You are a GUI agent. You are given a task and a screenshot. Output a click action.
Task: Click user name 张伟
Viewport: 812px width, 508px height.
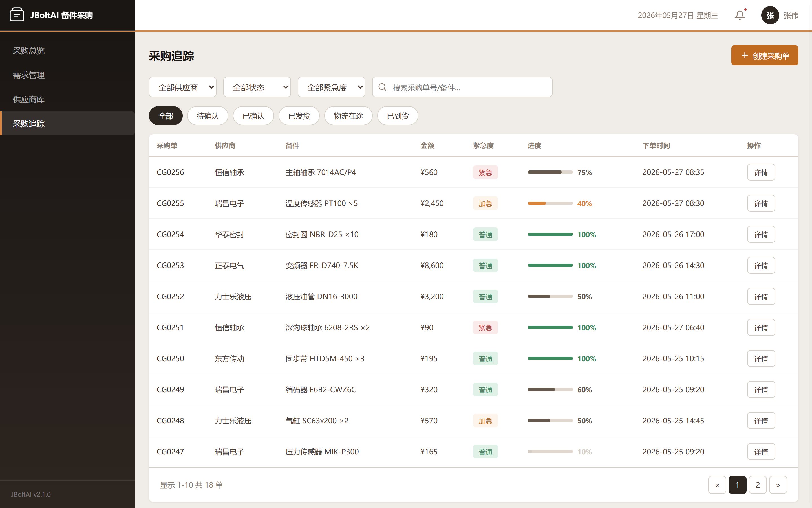tap(791, 16)
